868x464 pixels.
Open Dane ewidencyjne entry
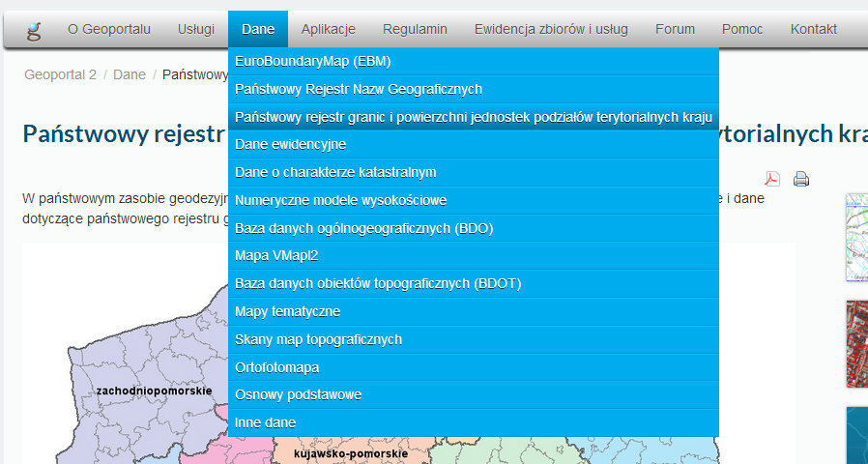coord(474,145)
